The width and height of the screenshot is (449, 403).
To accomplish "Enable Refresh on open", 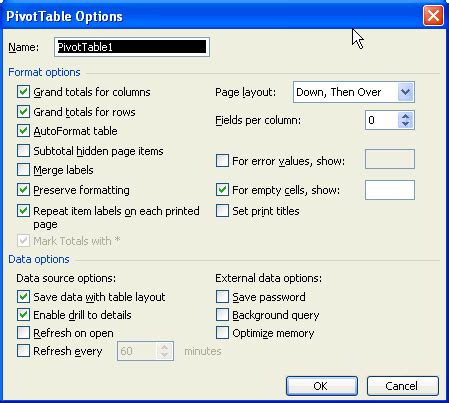I will (x=23, y=333).
